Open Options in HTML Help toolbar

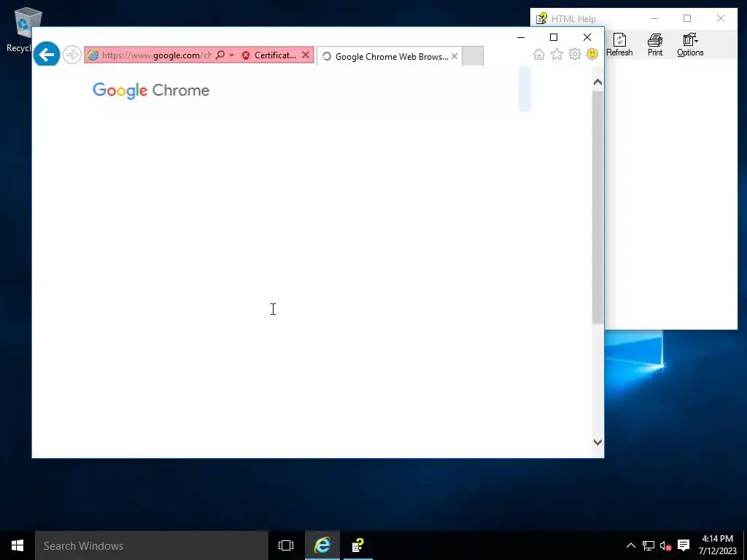tap(690, 45)
